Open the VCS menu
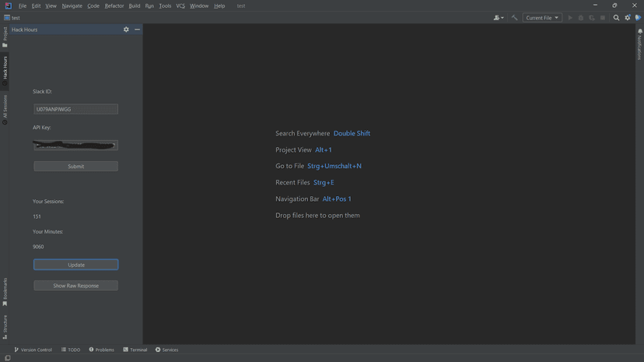 (x=180, y=5)
